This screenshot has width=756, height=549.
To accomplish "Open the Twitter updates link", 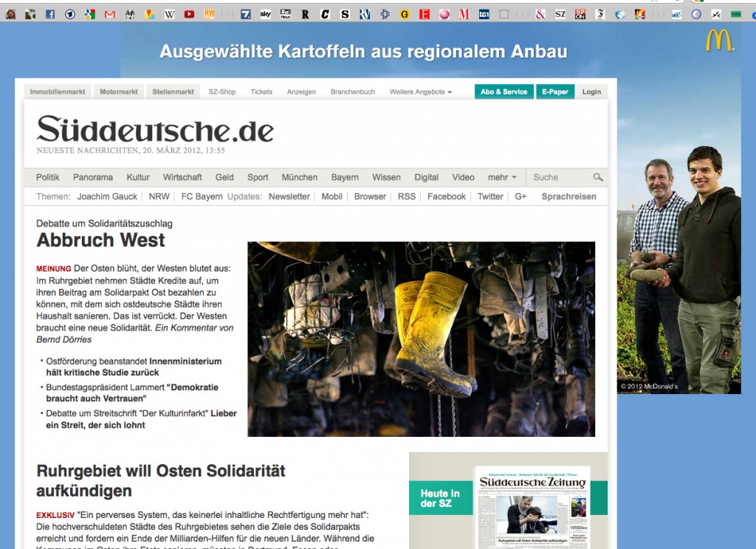I will click(490, 197).
